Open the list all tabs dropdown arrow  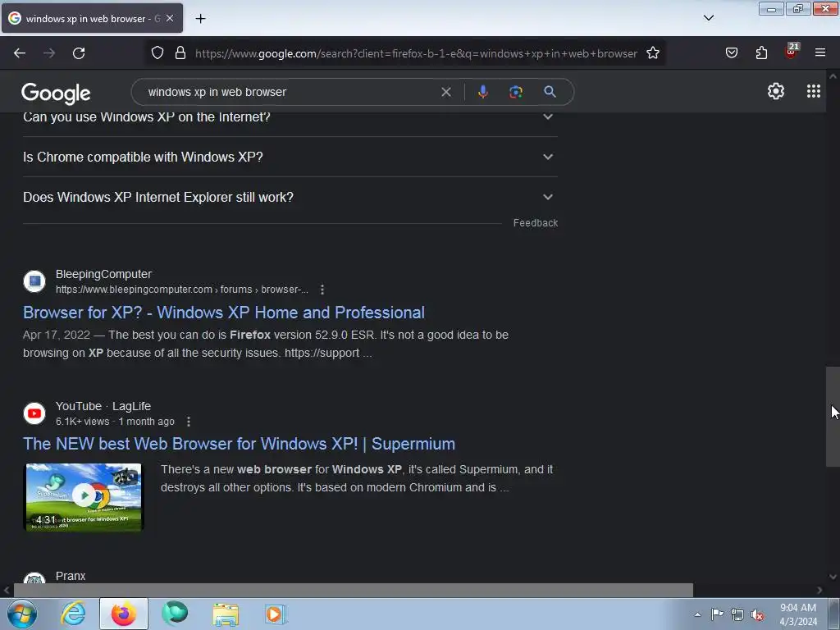708,18
